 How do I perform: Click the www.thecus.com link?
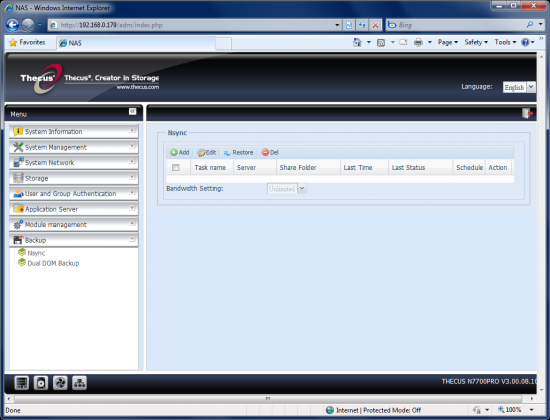point(138,87)
